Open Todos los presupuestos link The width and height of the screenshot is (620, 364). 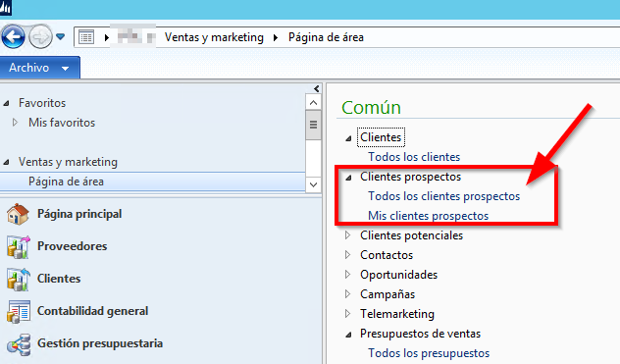click(x=429, y=353)
